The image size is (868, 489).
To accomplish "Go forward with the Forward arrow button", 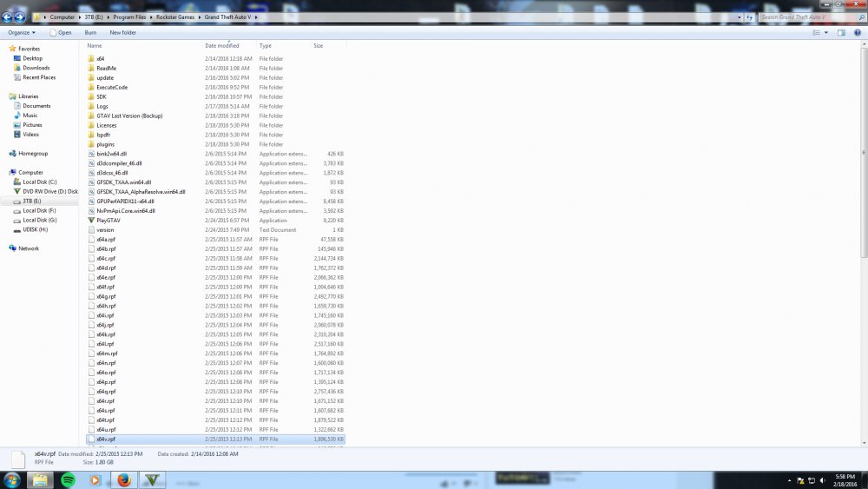I will tap(19, 17).
